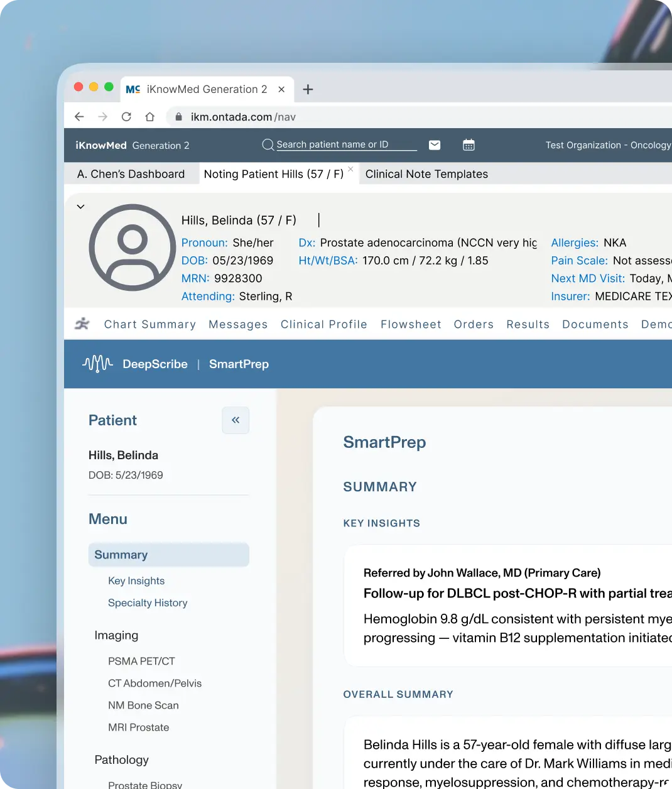Collapse the Patient sidebar with double chevron
Viewport: 672px width, 789px height.
(x=236, y=420)
